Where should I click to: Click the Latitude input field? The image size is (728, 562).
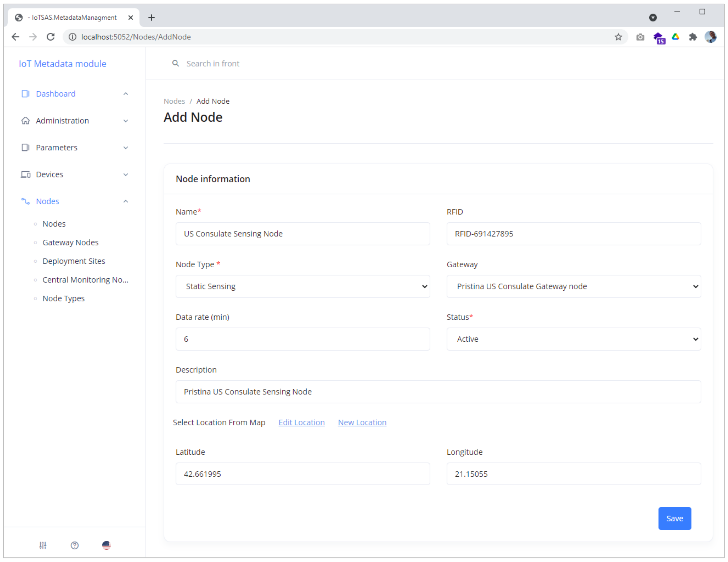[x=302, y=474]
